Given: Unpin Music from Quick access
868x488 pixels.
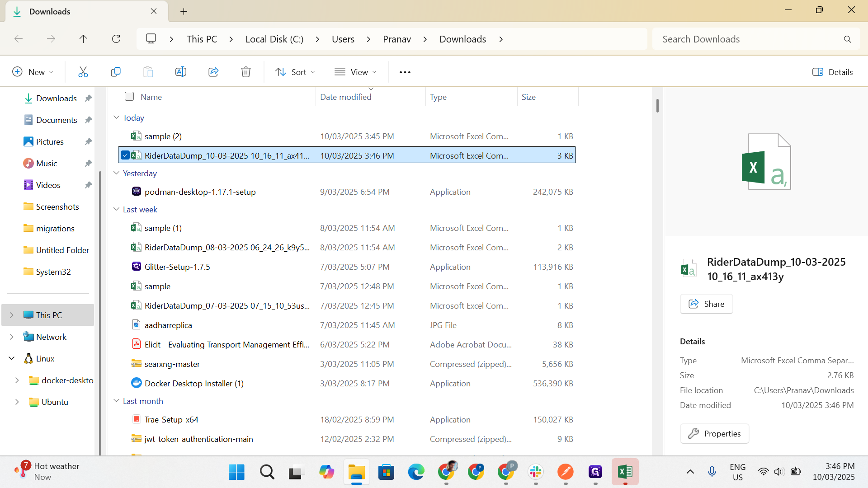Looking at the screenshot, I should (88, 163).
